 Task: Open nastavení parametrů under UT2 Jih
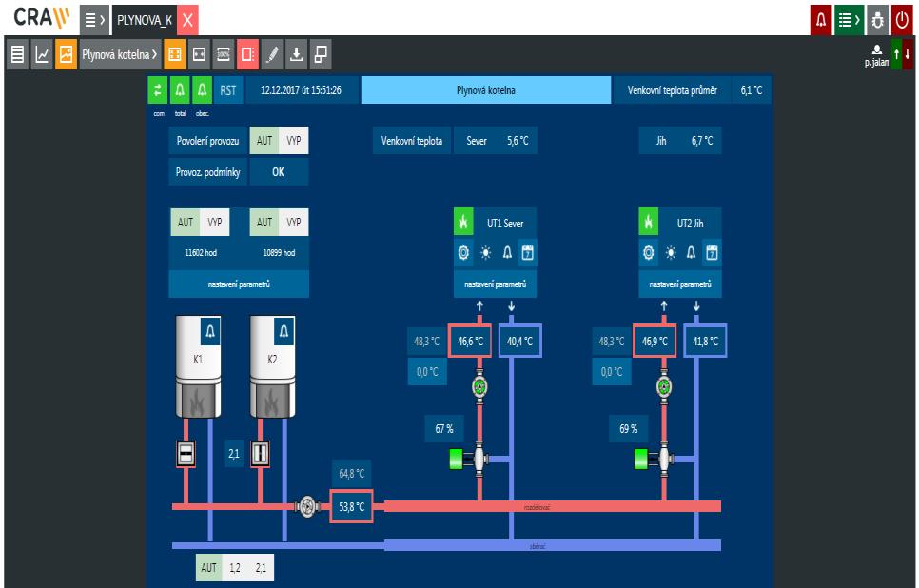[x=680, y=284]
